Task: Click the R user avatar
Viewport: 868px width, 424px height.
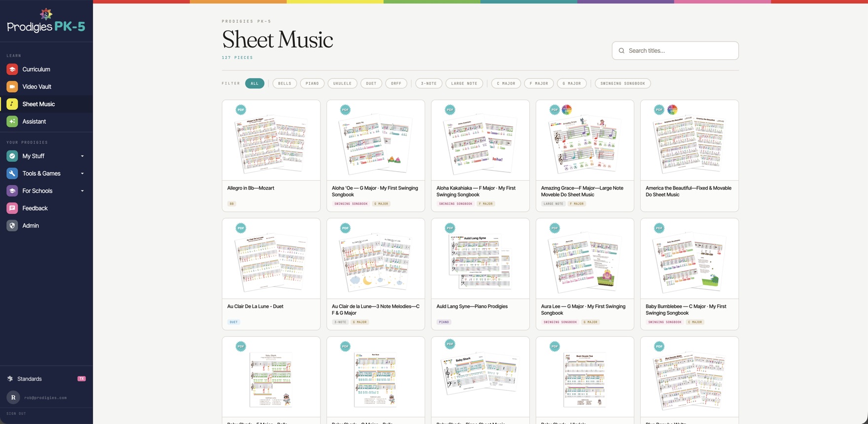Action: (13, 397)
